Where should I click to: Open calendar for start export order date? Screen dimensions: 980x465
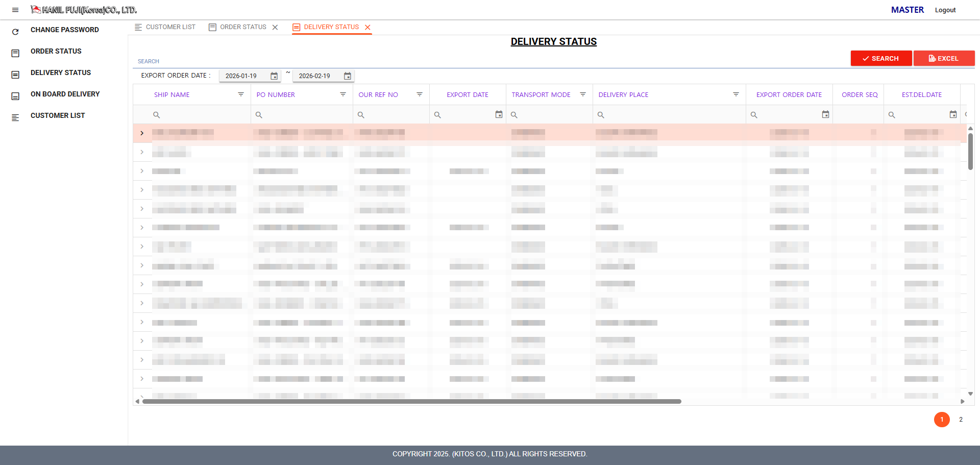(274, 76)
